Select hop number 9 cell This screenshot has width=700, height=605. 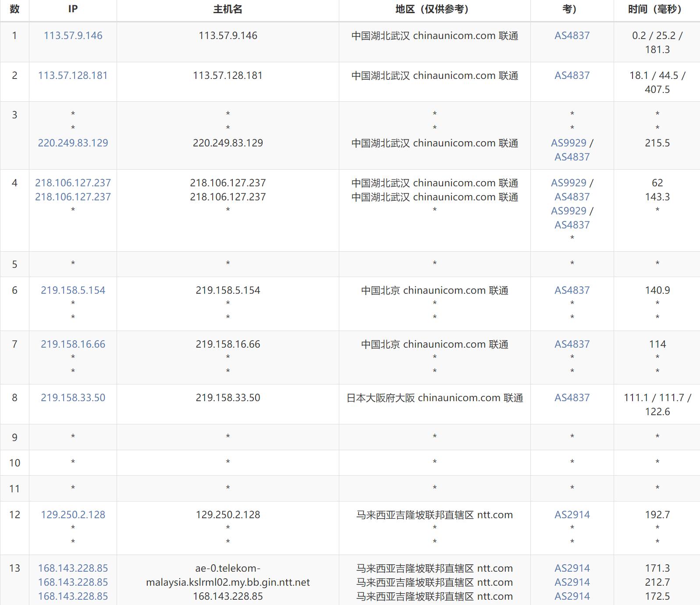click(14, 438)
